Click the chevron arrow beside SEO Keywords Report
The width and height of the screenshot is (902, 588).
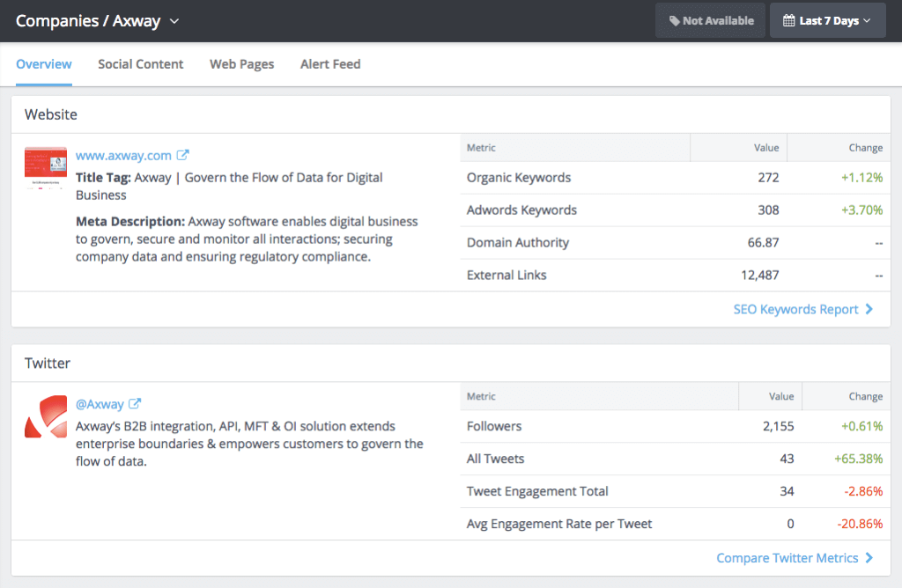(869, 310)
